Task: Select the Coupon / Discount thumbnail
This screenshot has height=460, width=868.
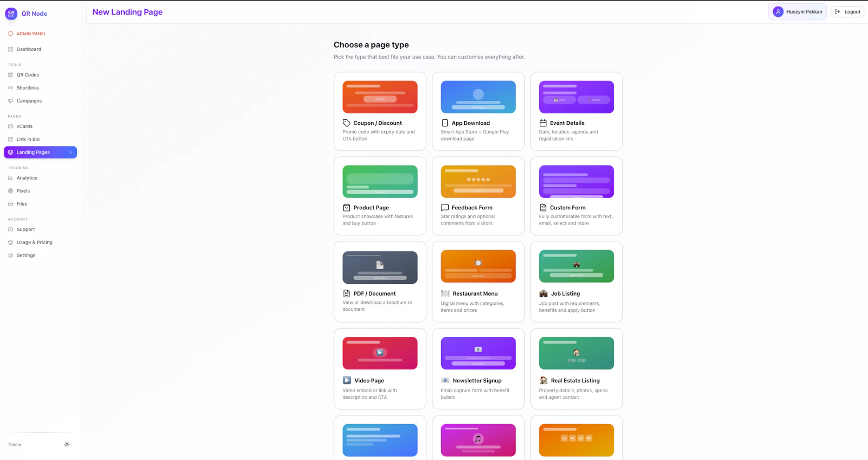Action: (x=380, y=97)
